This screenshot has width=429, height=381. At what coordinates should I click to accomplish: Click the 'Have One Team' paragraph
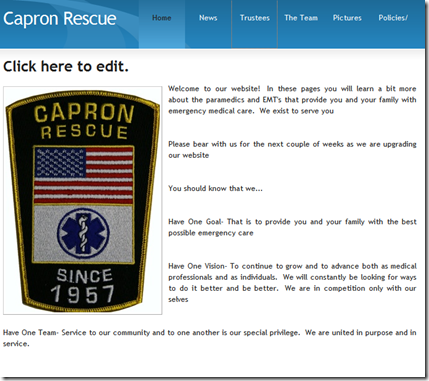pos(210,338)
